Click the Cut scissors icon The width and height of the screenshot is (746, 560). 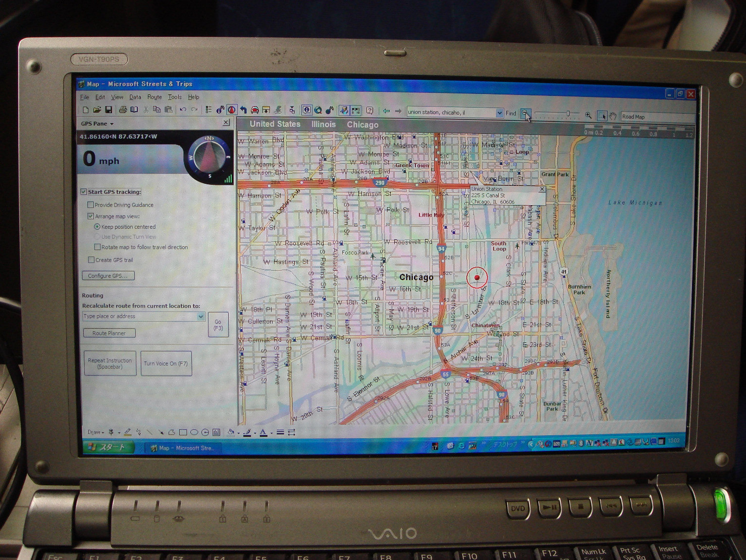146,110
